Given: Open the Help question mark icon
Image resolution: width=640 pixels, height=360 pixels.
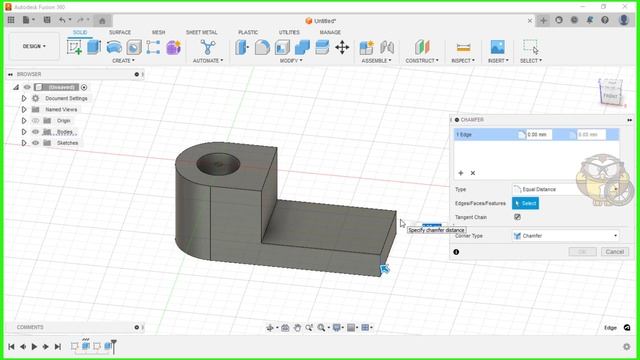Looking at the screenshot, I should tap(605, 20).
